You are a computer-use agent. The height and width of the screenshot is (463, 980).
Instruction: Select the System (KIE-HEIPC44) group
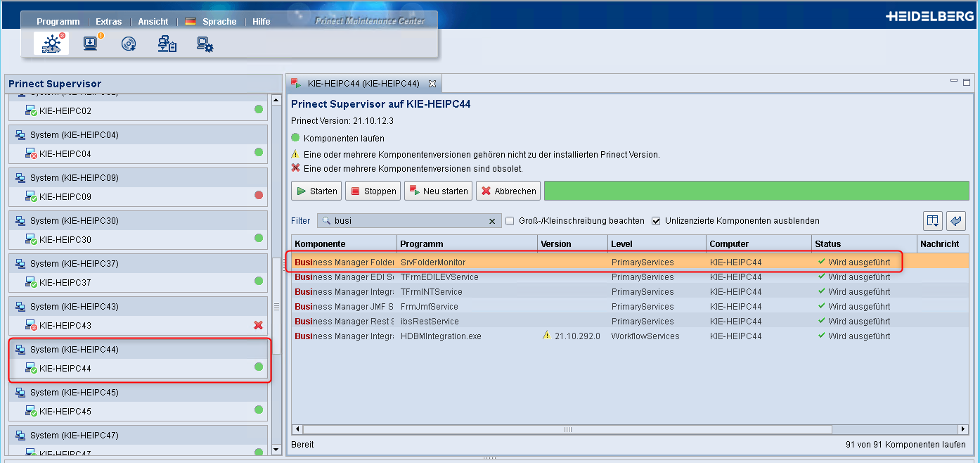click(x=138, y=350)
